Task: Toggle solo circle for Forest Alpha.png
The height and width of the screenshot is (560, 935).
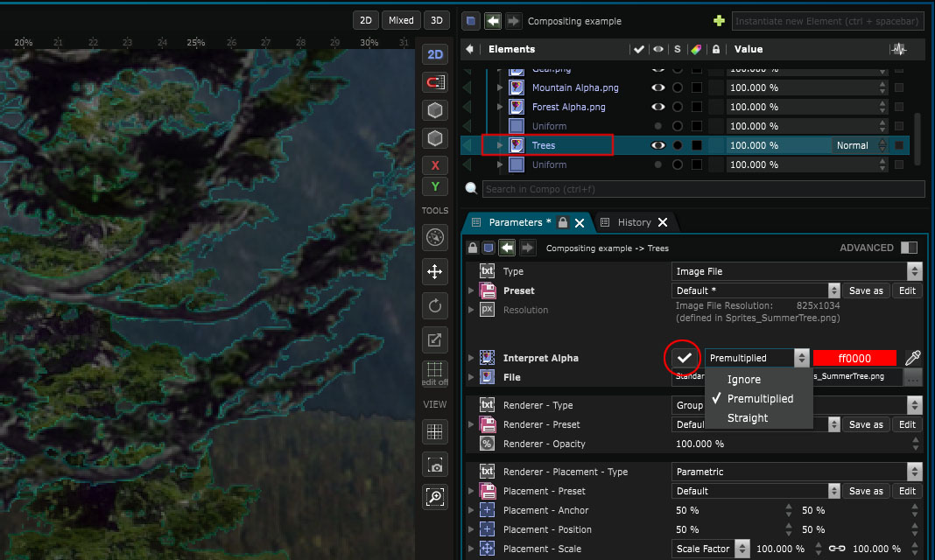Action: coord(678,107)
